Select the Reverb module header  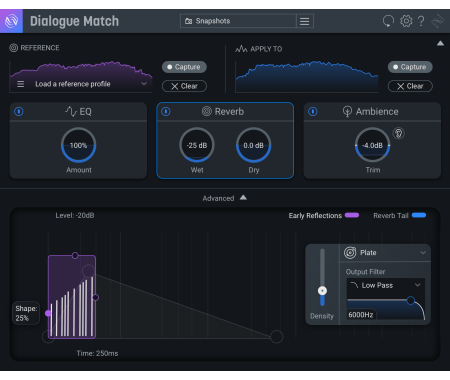point(225,112)
